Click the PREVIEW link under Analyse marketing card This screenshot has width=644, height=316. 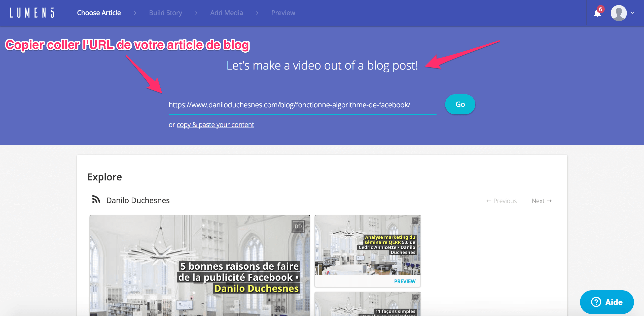(405, 281)
